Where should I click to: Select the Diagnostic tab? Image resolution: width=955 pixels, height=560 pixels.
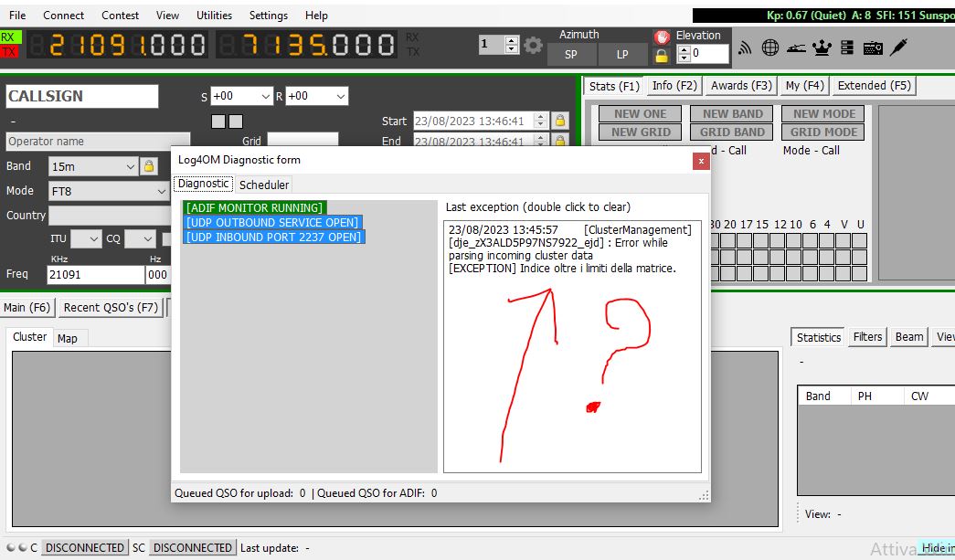pyautogui.click(x=204, y=184)
